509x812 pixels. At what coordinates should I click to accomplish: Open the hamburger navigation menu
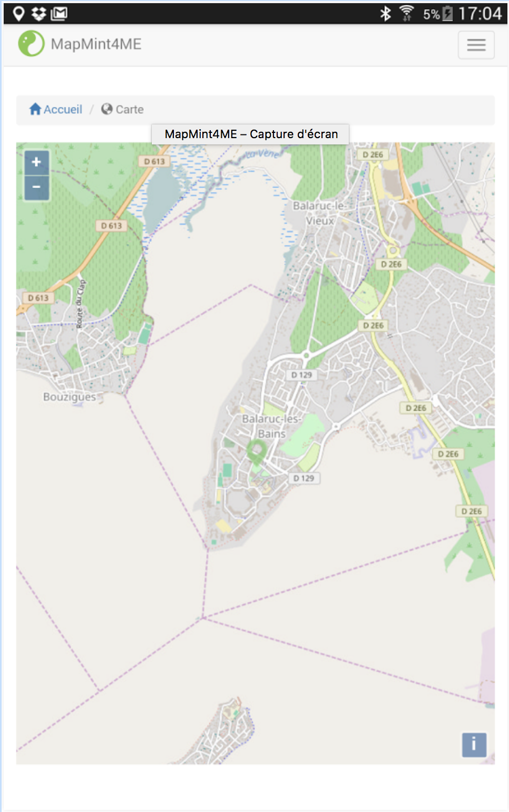(x=476, y=45)
